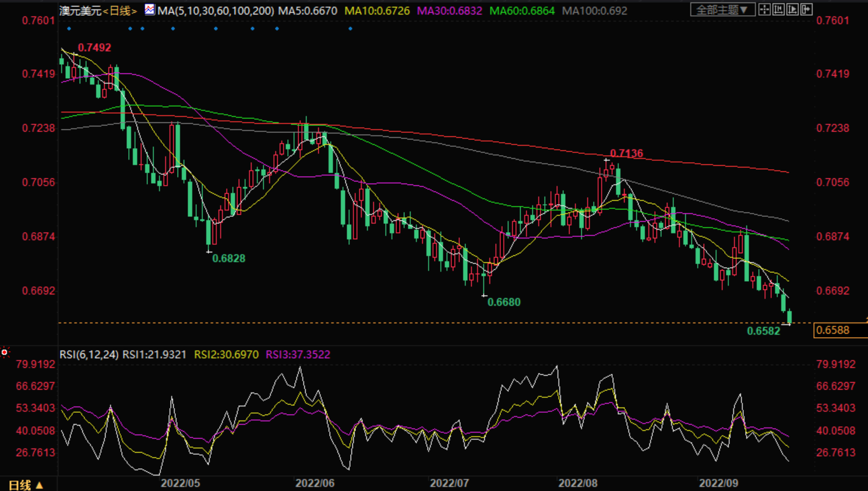Click the 79.9192 value on the left RSI axis
Viewport: 868px width, 491px height.
tap(36, 364)
